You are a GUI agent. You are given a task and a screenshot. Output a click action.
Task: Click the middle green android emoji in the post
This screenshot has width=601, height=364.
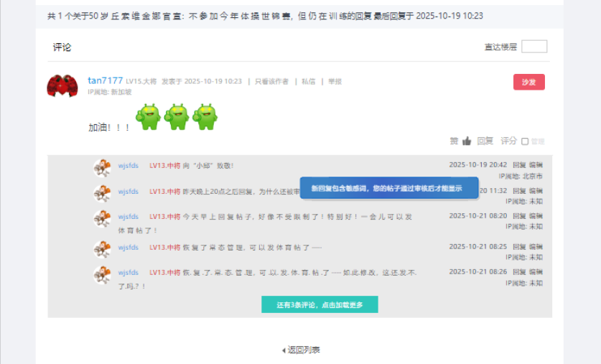click(x=177, y=117)
